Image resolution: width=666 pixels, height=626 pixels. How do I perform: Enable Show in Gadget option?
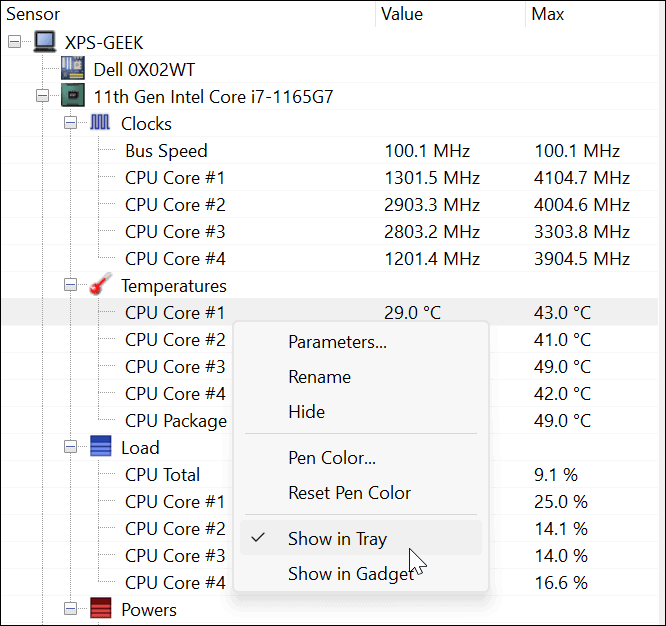tap(350, 574)
